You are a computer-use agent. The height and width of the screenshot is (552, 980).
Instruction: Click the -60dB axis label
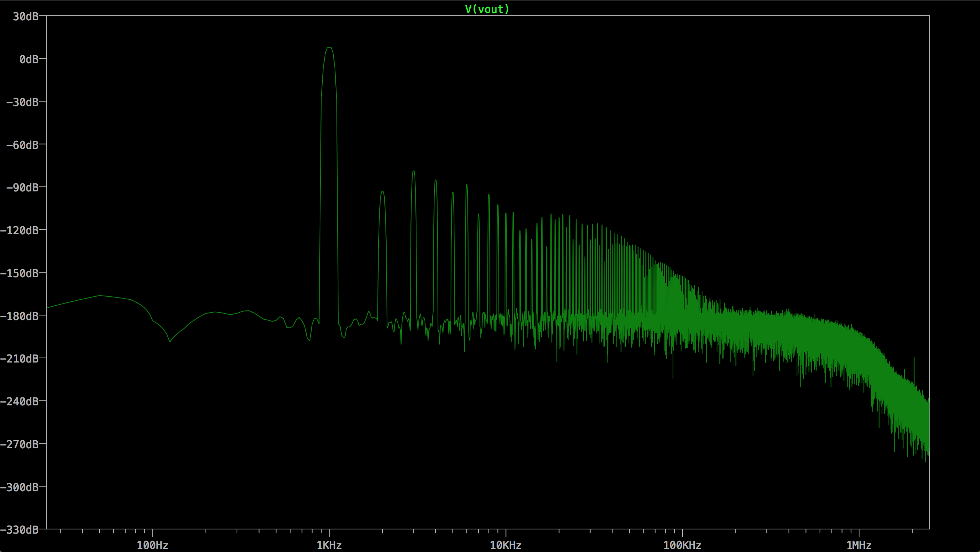click(22, 145)
